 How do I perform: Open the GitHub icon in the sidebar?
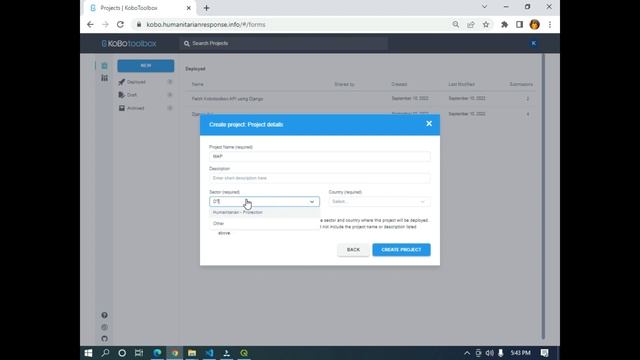[104, 339]
